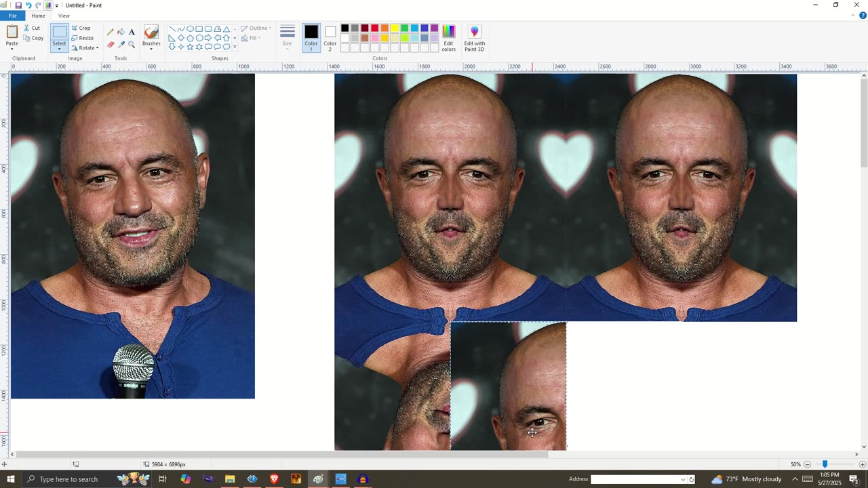This screenshot has width=868, height=488.
Task: Pick the Text tool
Action: tap(132, 32)
